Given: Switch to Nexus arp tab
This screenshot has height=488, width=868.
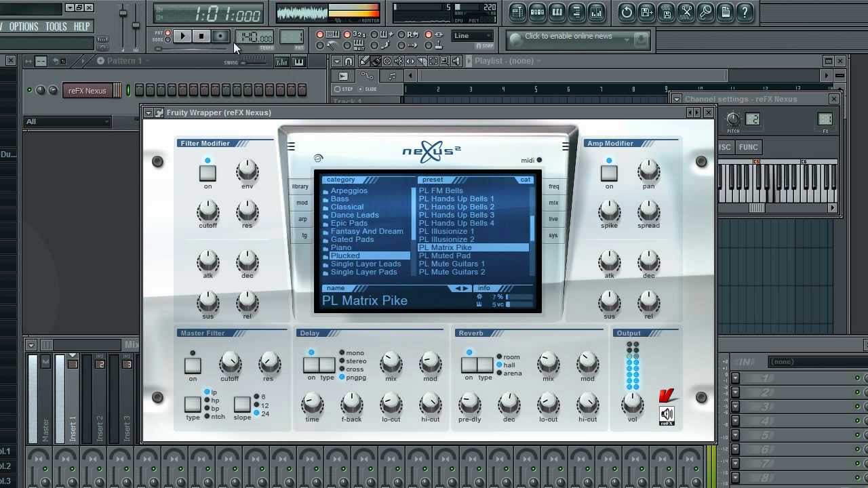Looking at the screenshot, I should [x=302, y=219].
